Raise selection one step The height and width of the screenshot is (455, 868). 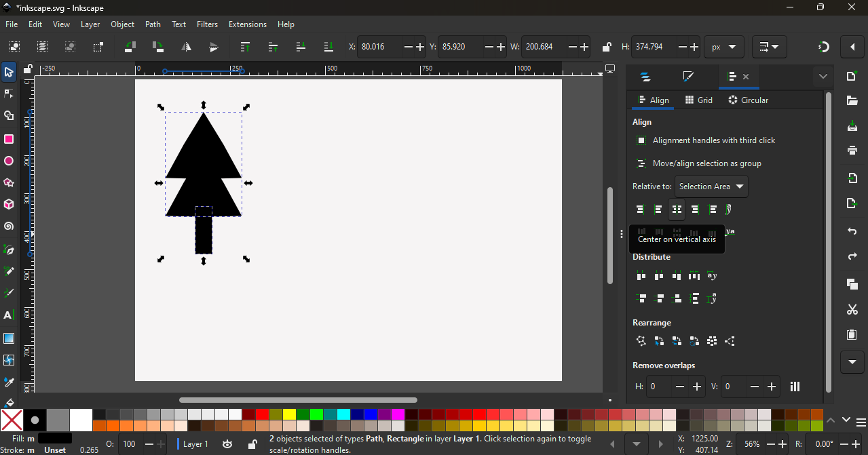point(273,47)
